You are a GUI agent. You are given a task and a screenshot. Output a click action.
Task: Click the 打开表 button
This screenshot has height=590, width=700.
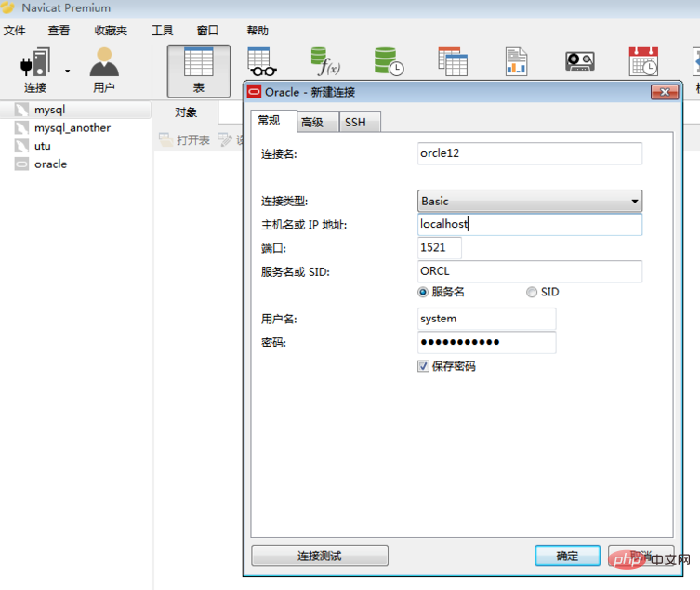[185, 140]
